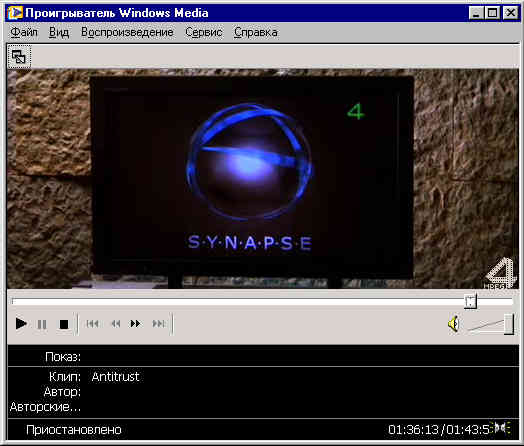Click the seek bar position thumb
This screenshot has width=524, height=446.
pyautogui.click(x=471, y=301)
